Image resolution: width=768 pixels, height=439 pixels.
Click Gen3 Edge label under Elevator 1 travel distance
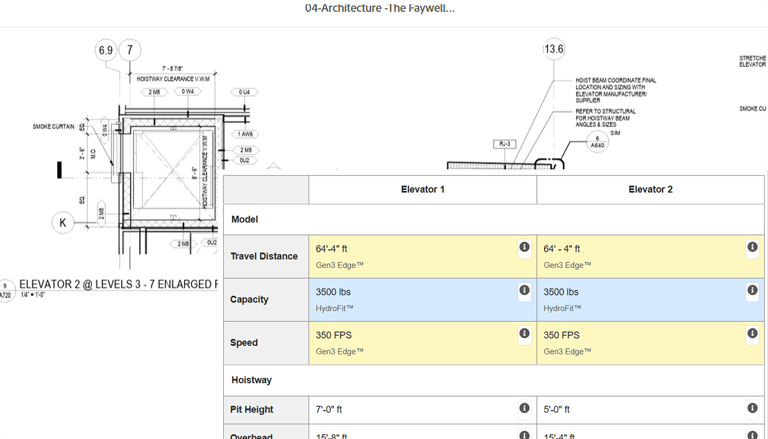click(x=339, y=266)
